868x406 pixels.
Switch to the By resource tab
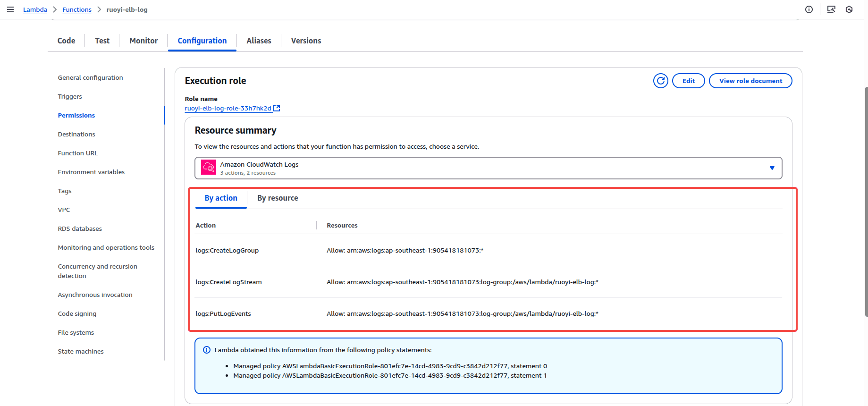[278, 198]
